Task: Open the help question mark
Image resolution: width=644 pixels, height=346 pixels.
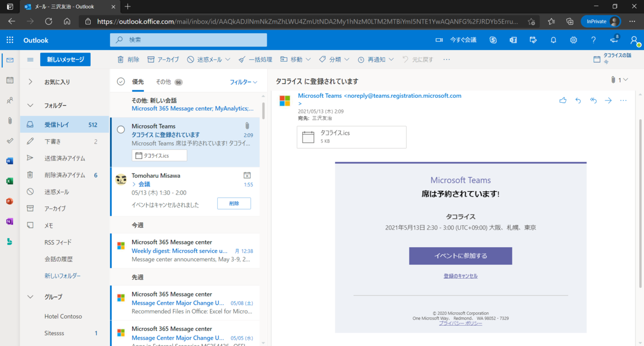Action: pyautogui.click(x=593, y=40)
